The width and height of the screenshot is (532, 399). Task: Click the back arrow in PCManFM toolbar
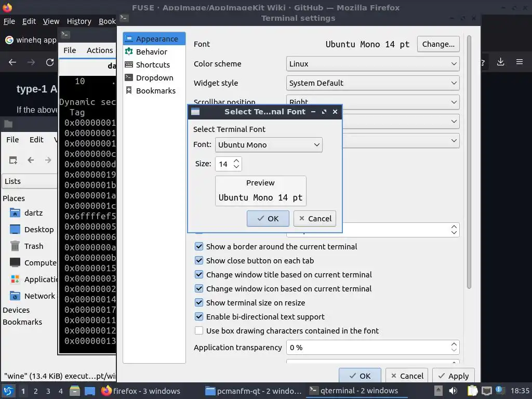(31, 160)
